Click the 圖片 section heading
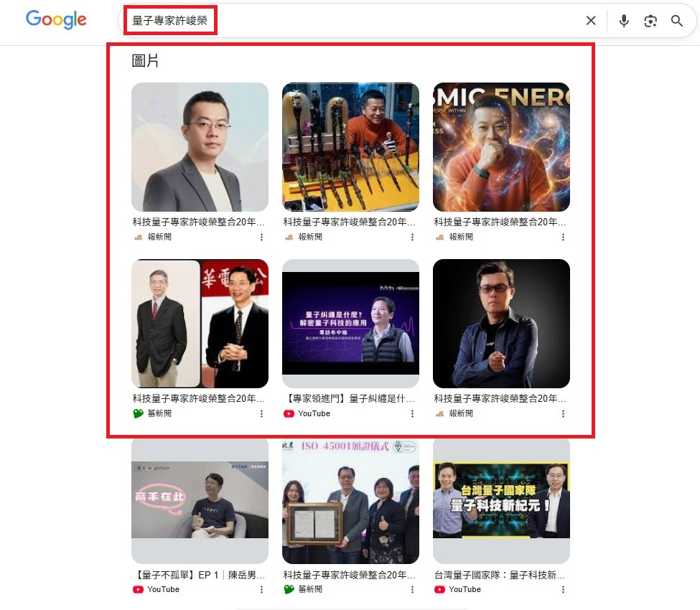Viewport: 700px width, 610px height. pos(145,61)
